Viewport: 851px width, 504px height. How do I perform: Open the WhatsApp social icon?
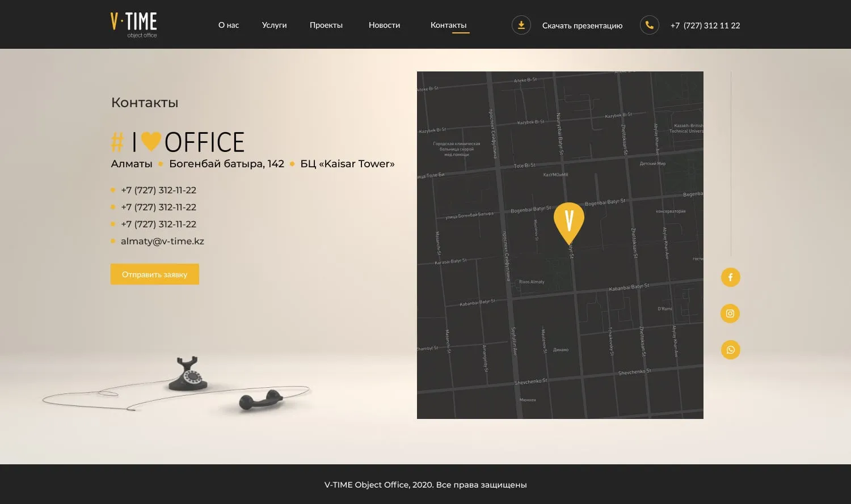pyautogui.click(x=730, y=350)
